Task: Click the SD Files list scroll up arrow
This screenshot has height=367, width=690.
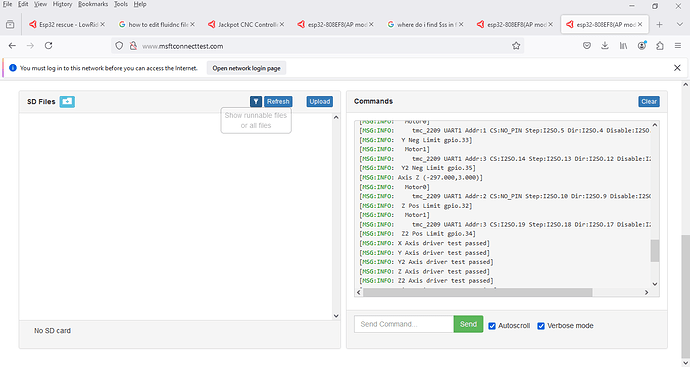Action: (336, 117)
